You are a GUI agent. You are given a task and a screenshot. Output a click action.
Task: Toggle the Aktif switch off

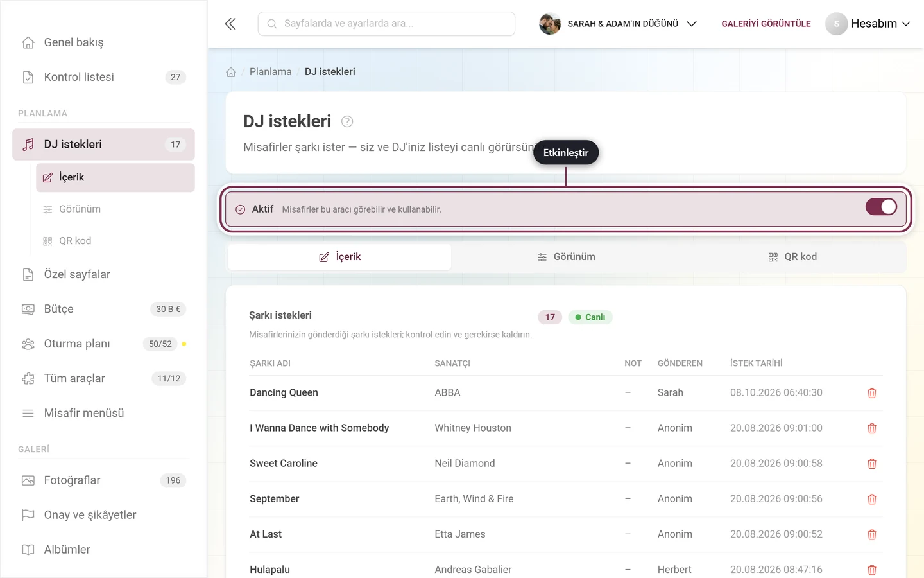pos(881,207)
